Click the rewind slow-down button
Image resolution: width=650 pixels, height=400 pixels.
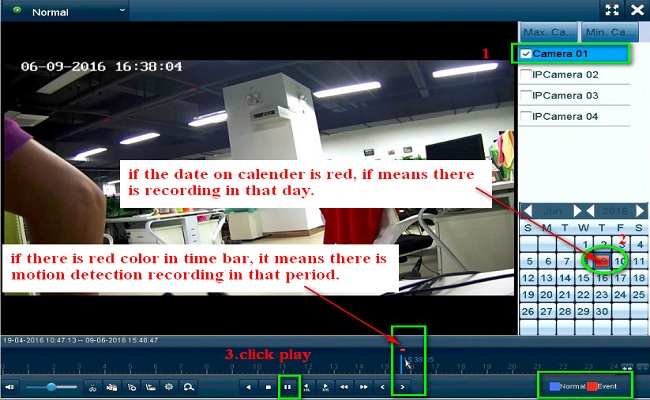click(345, 386)
